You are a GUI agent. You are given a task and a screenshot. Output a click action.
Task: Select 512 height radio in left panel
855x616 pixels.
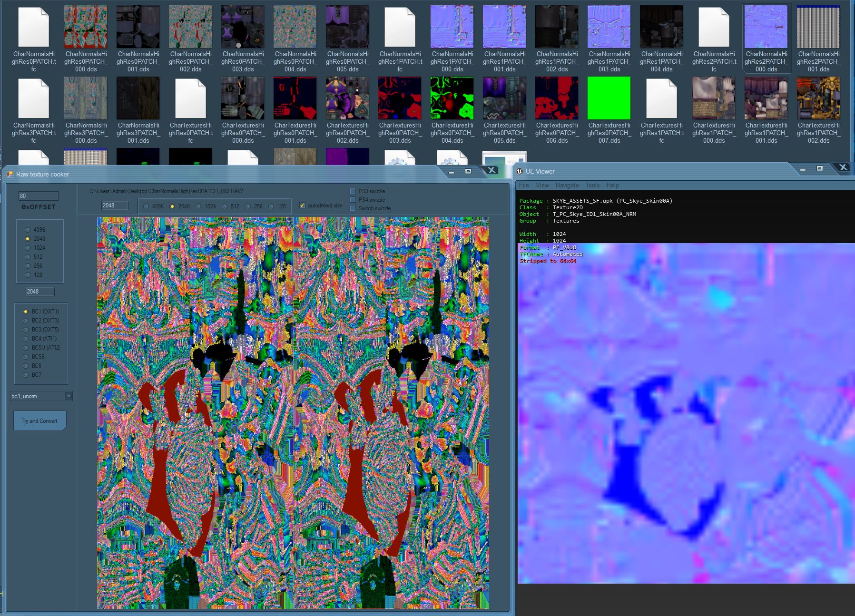28,257
